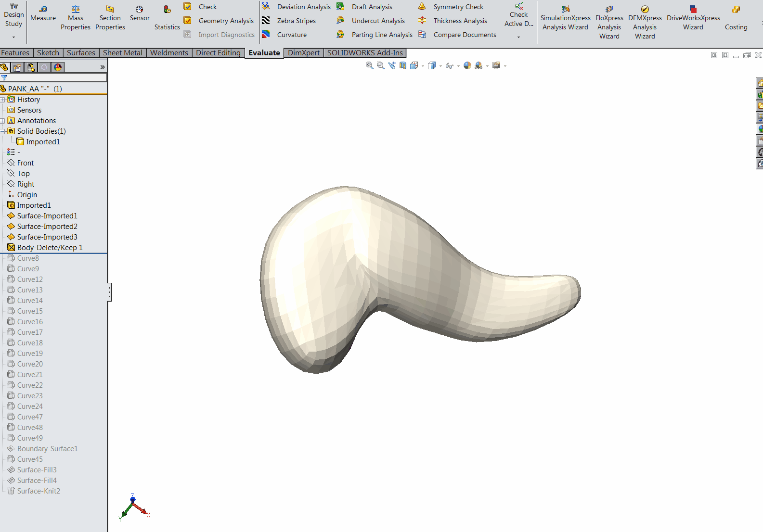Image resolution: width=763 pixels, height=532 pixels.
Task: Switch to the Features tab
Action: click(15, 53)
